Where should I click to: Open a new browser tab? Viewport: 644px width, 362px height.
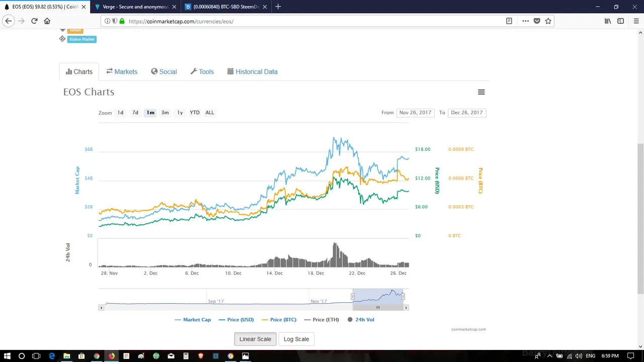coord(278,7)
